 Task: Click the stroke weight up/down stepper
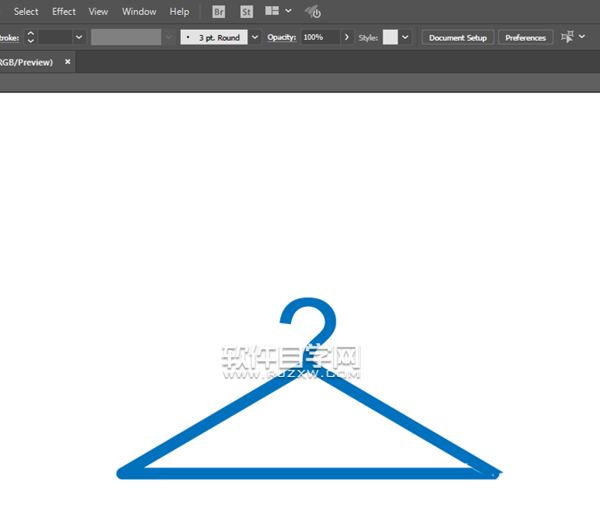pos(30,37)
